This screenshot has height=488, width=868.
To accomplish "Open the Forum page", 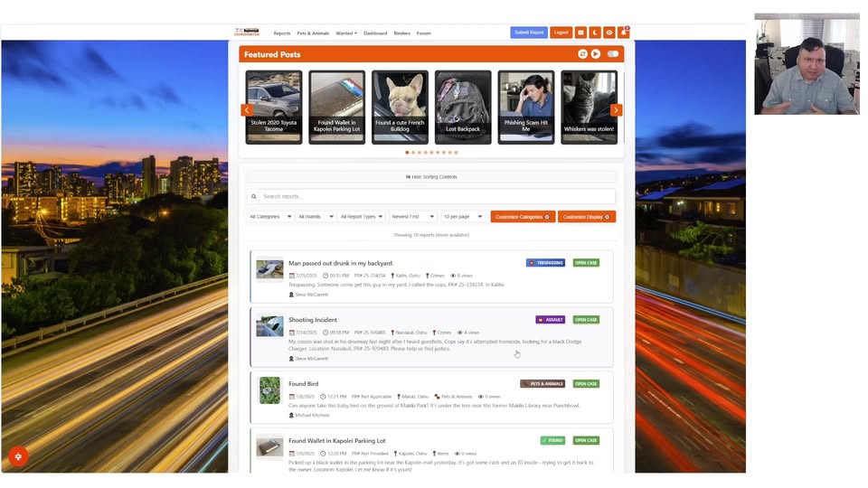I will pos(423,33).
